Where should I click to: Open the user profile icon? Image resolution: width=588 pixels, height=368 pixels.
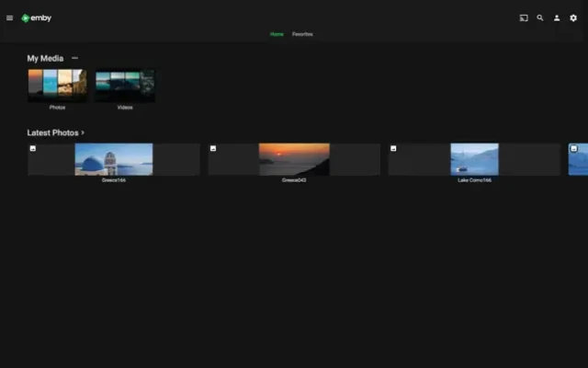click(557, 17)
